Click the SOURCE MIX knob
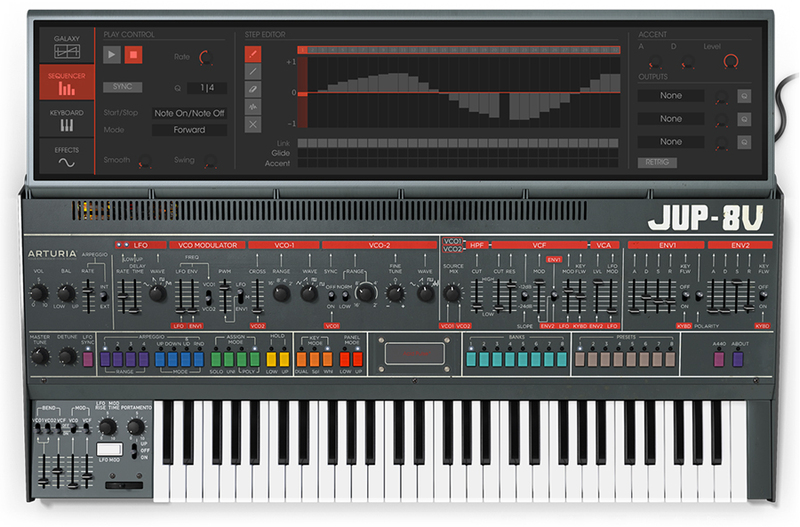Screen dimensions: 800x527 [x=452, y=293]
